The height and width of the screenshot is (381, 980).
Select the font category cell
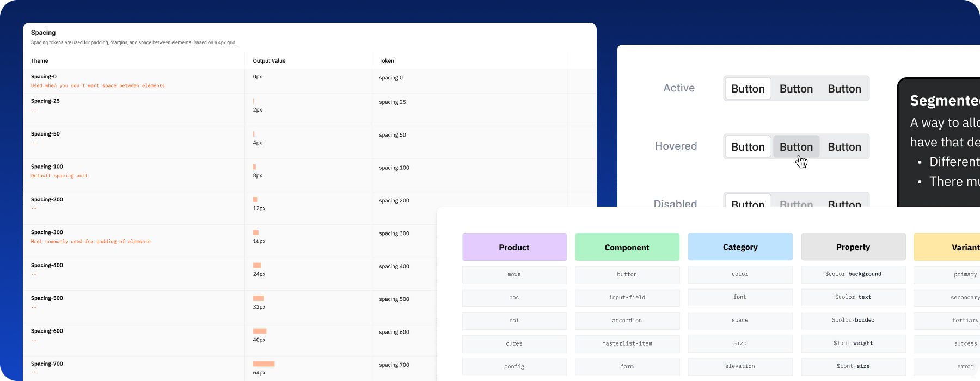(740, 297)
